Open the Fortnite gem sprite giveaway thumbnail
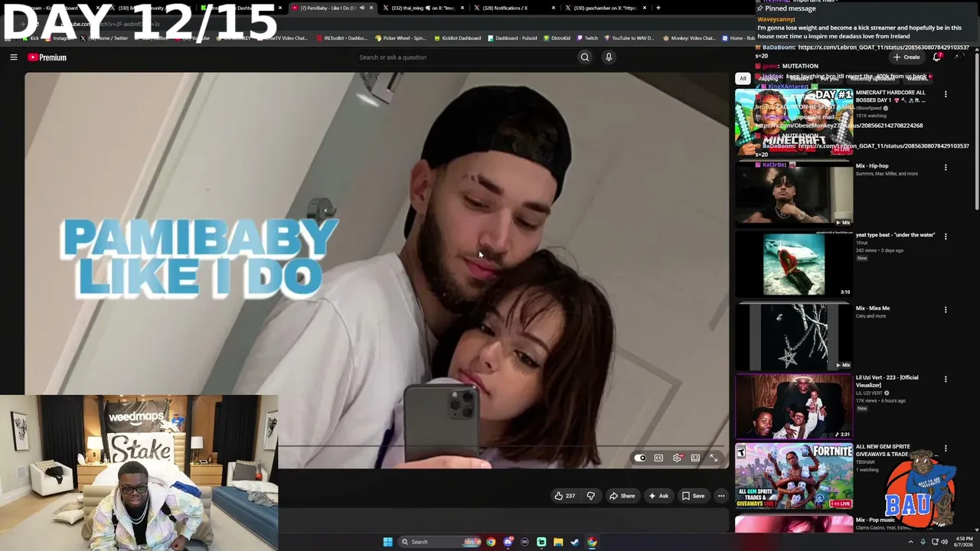The width and height of the screenshot is (980, 551). tap(794, 476)
